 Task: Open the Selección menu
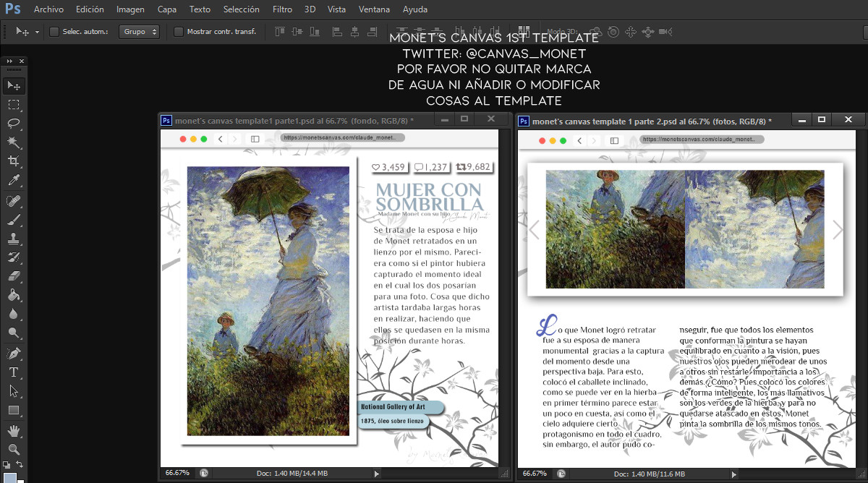(x=242, y=9)
